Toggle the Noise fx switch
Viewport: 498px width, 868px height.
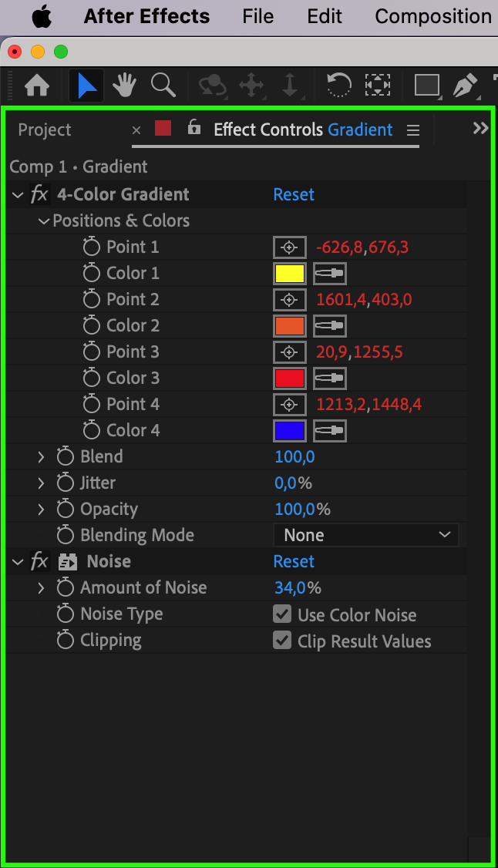pos(40,561)
